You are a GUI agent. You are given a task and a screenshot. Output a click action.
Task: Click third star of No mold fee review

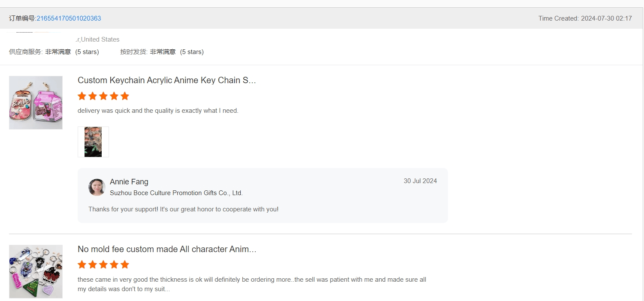coord(103,265)
